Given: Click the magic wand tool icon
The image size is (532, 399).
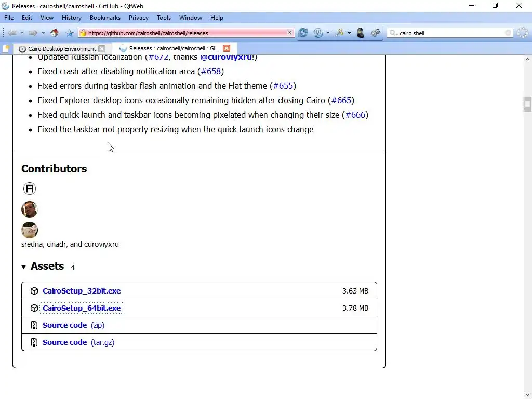Looking at the screenshot, I should click(x=339, y=33).
